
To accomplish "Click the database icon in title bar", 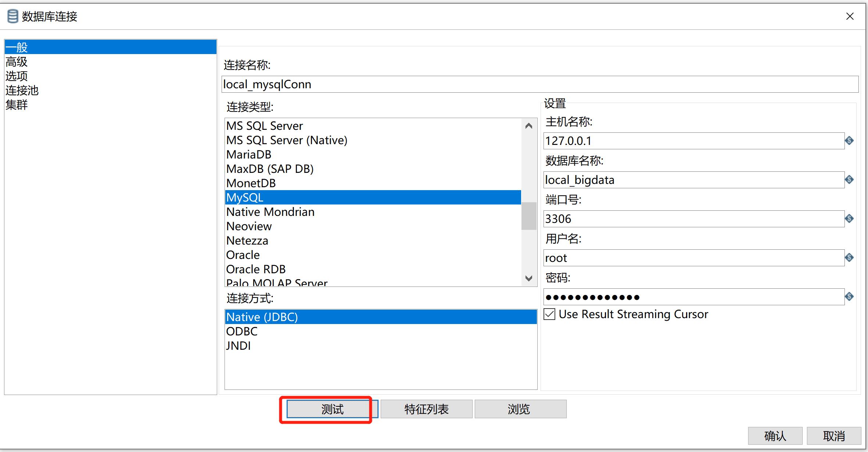I will (12, 17).
